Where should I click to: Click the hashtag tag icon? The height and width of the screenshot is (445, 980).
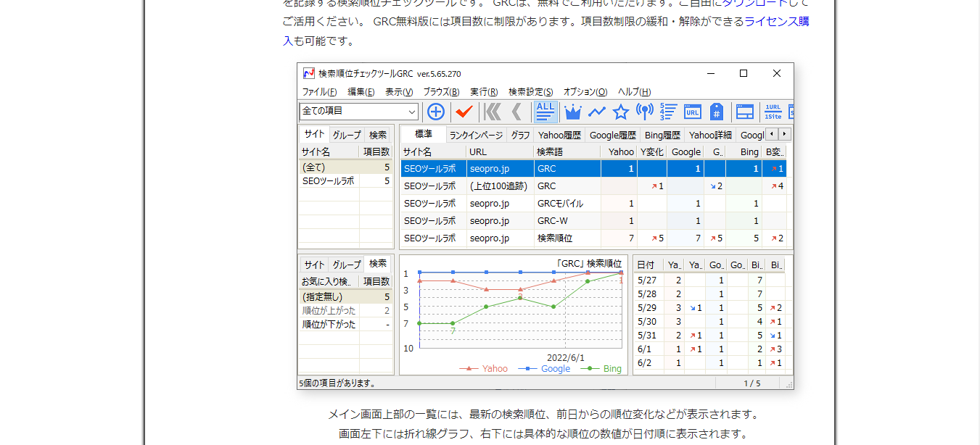(716, 112)
